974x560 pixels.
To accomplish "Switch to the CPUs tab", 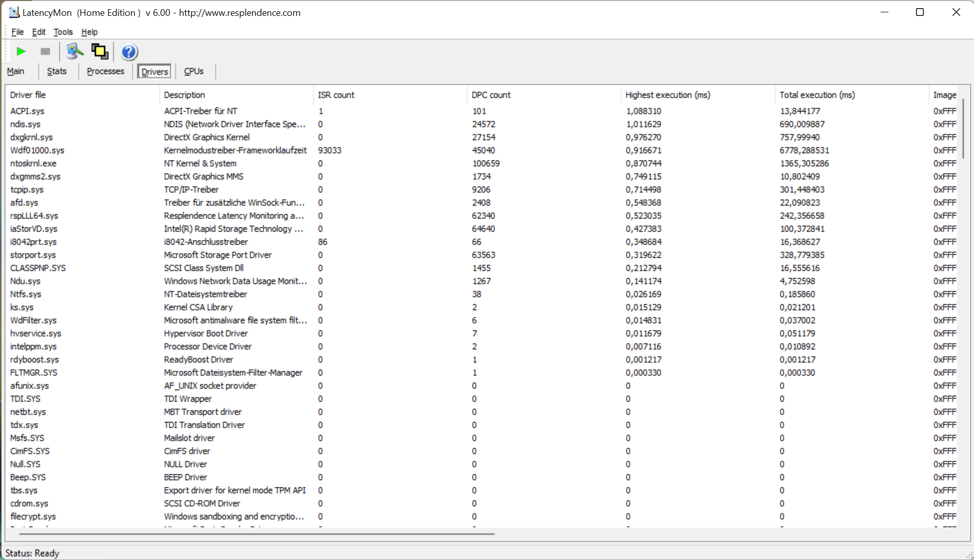I will [194, 71].
